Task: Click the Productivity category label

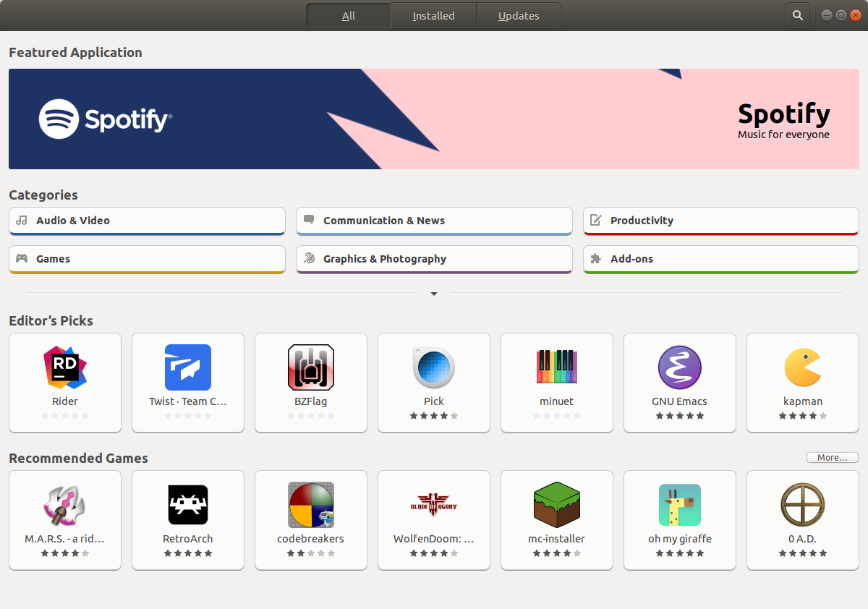Action: pyautogui.click(x=642, y=221)
